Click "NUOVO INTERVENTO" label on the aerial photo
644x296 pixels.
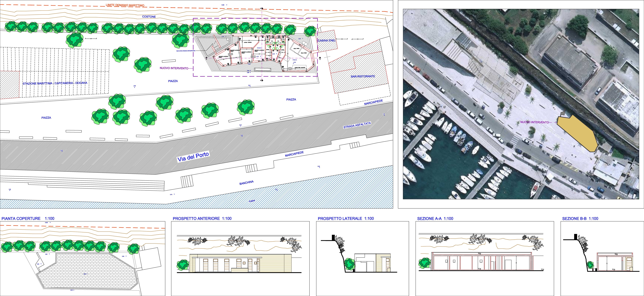534,122
